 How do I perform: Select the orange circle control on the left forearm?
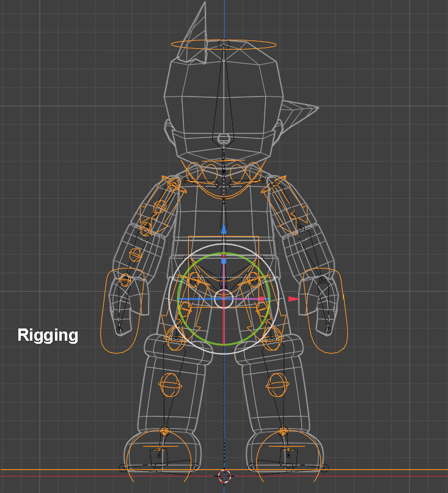136,254
